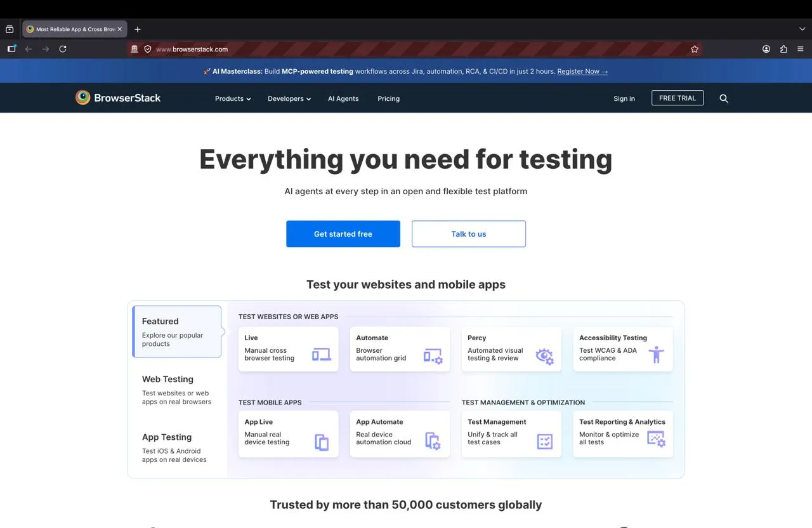The height and width of the screenshot is (528, 812).
Task: Open a new tab with plus icon
Action: coord(138,29)
